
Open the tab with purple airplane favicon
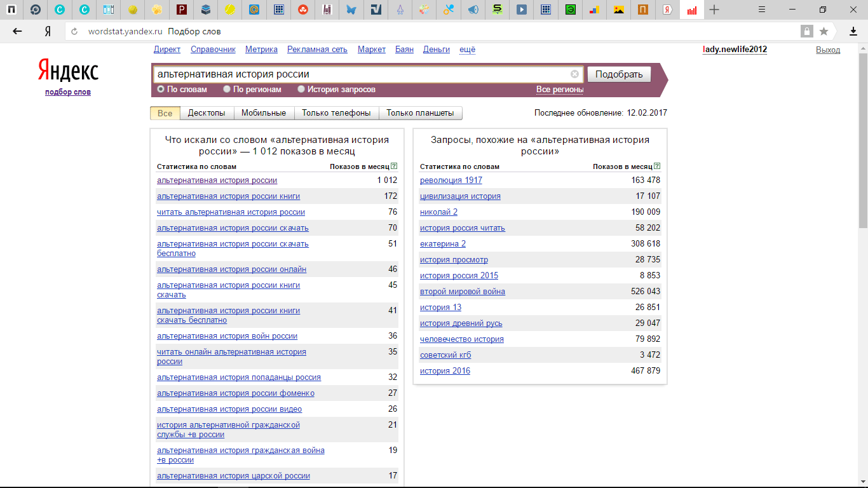click(x=400, y=10)
